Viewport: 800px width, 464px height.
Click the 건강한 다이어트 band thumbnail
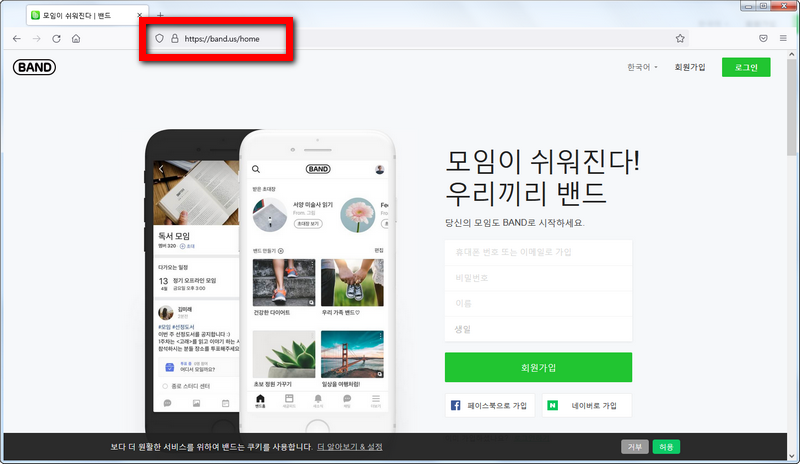[284, 283]
